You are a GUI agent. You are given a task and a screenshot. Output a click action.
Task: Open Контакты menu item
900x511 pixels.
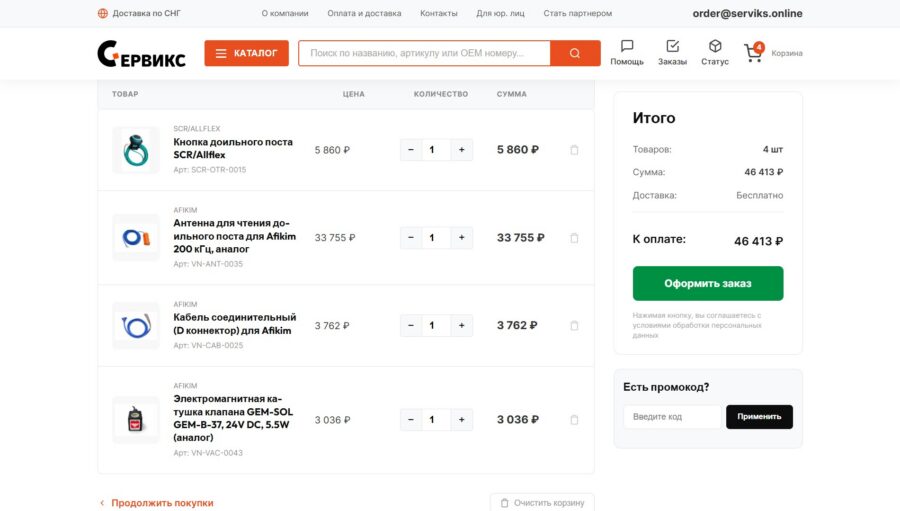439,13
